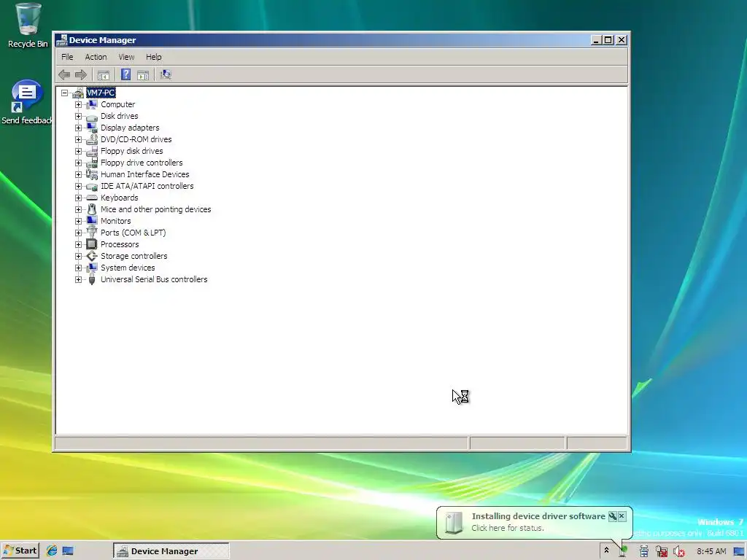Select the Disk drives row label
Viewport: 747px width, 560px height.
[119, 116]
